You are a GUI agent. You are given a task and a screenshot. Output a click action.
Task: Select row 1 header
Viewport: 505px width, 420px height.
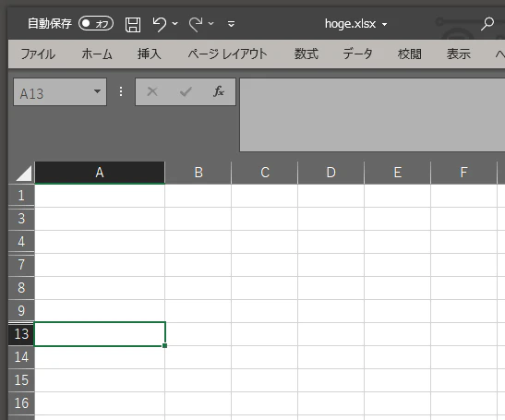pyautogui.click(x=21, y=196)
